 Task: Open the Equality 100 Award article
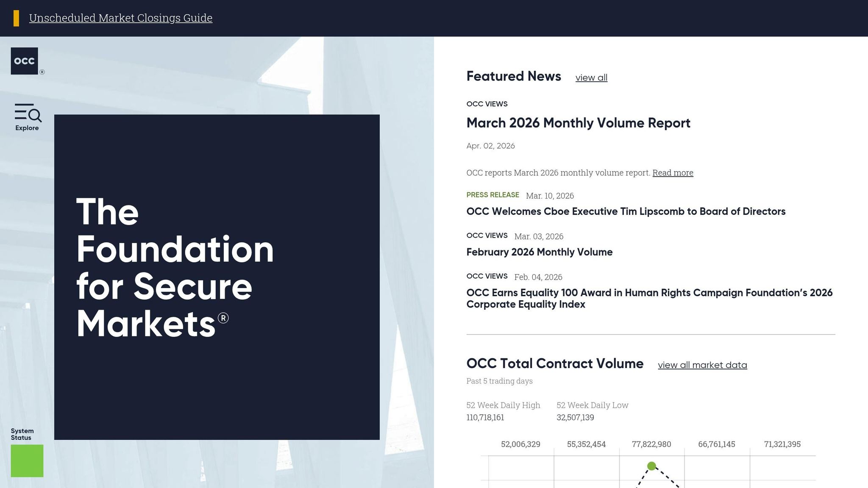(x=649, y=298)
